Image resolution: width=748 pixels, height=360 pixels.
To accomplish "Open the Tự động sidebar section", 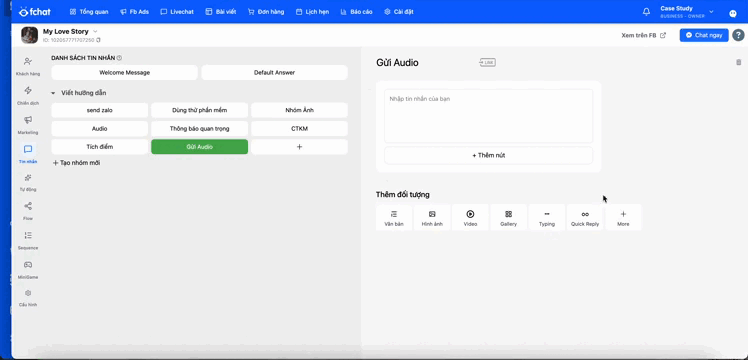I will coord(28,182).
